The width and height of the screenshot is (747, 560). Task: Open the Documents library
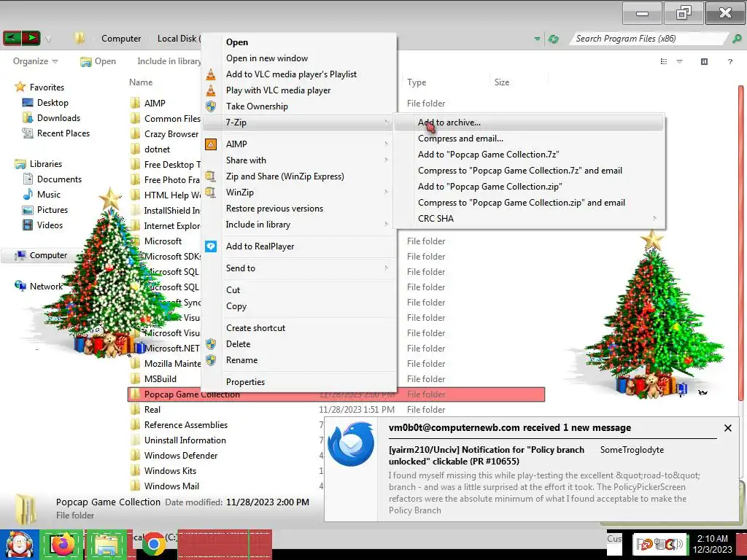coord(59,179)
